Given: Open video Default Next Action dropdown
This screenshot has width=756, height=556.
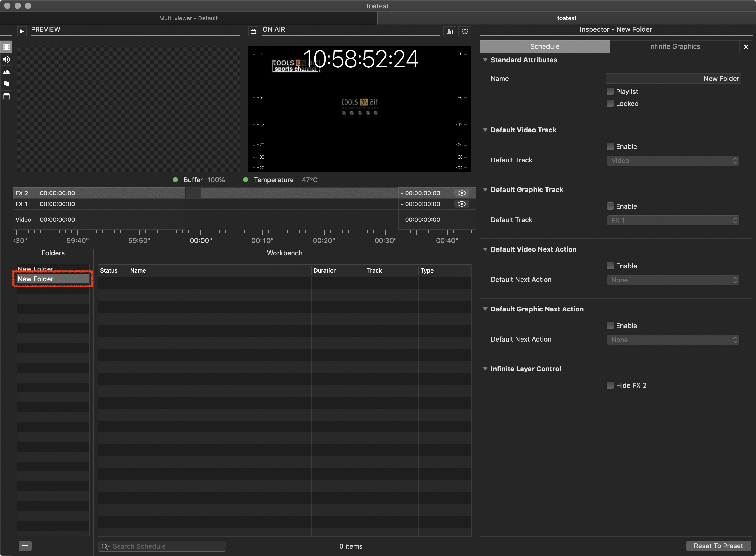Looking at the screenshot, I should pyautogui.click(x=673, y=280).
